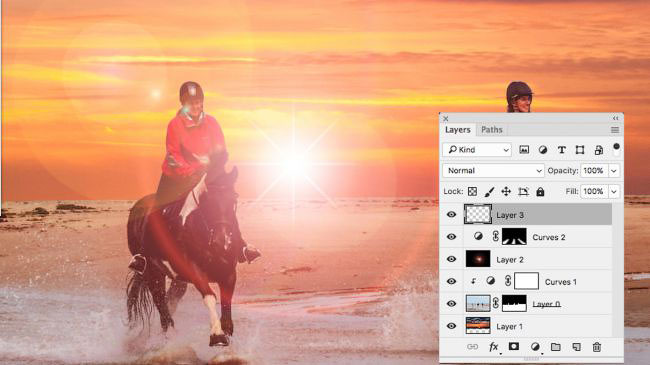Select layer named Layer 0
This screenshot has height=365, width=650.
pos(546,304)
